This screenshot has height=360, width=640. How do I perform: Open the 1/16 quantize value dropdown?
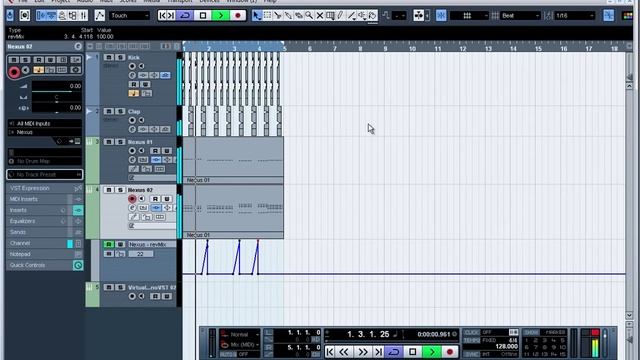[575, 16]
